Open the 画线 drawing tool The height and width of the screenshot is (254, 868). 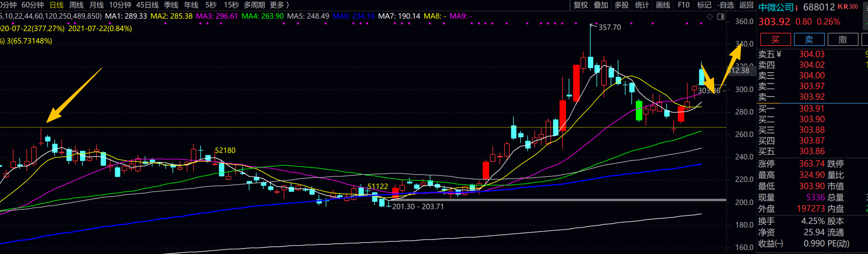click(663, 5)
